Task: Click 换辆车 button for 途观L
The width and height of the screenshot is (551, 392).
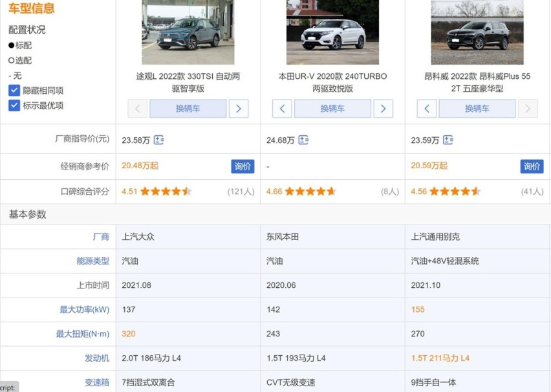Action: pos(188,109)
